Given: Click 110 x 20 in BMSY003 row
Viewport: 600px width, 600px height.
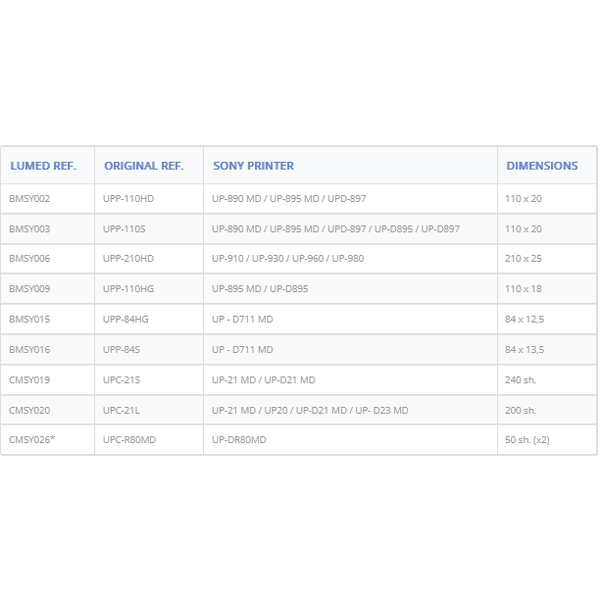Looking at the screenshot, I should (523, 229).
